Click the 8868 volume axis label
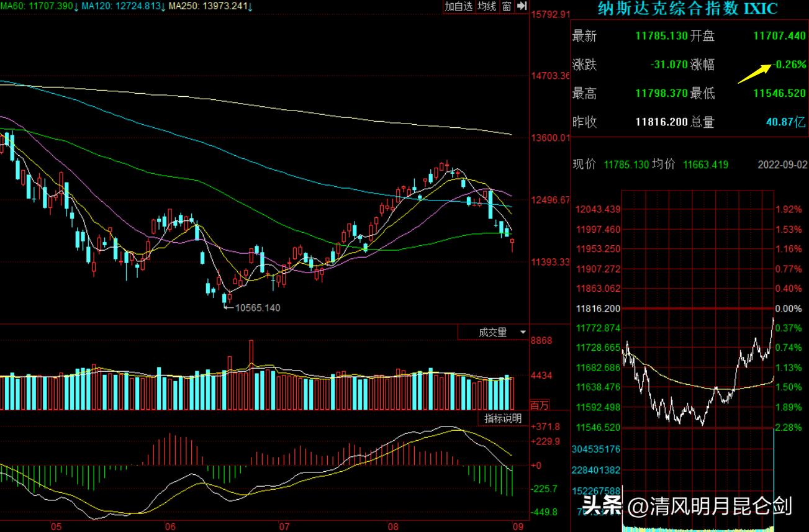The width and height of the screenshot is (809, 532). (541, 341)
